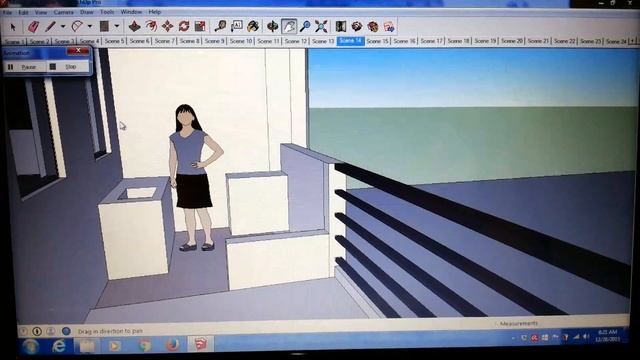Switch to the Scene 13 tab
Viewport: 640px width, 360px height.
[x=323, y=41]
